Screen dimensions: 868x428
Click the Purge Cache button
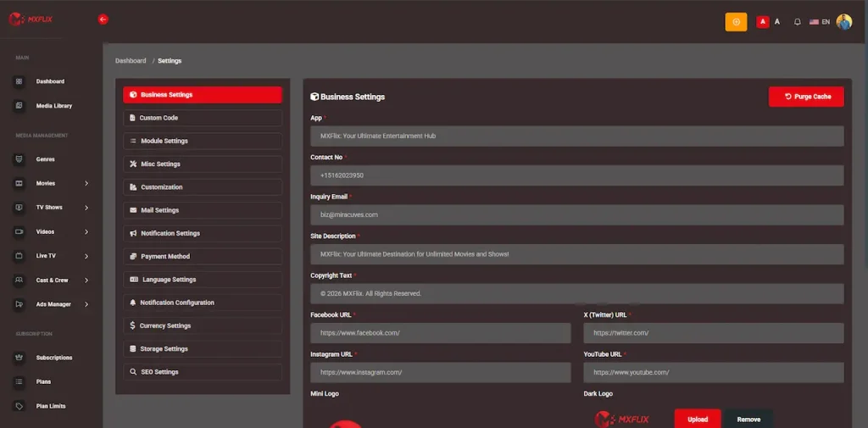point(806,97)
